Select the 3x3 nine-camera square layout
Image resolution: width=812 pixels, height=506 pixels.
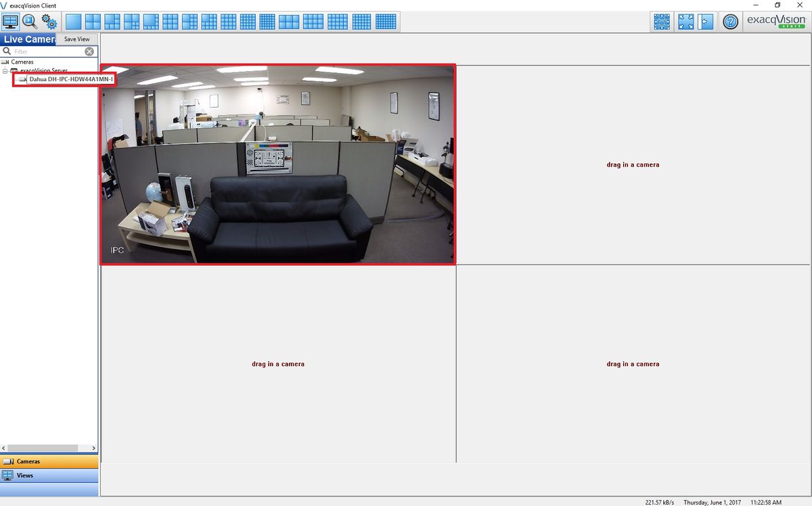pyautogui.click(x=171, y=22)
